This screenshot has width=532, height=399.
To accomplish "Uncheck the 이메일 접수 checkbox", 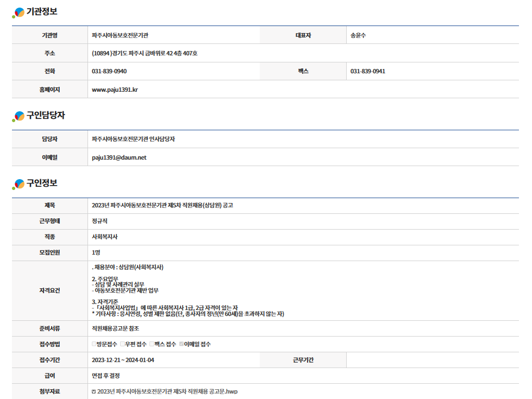I will coord(181,344).
